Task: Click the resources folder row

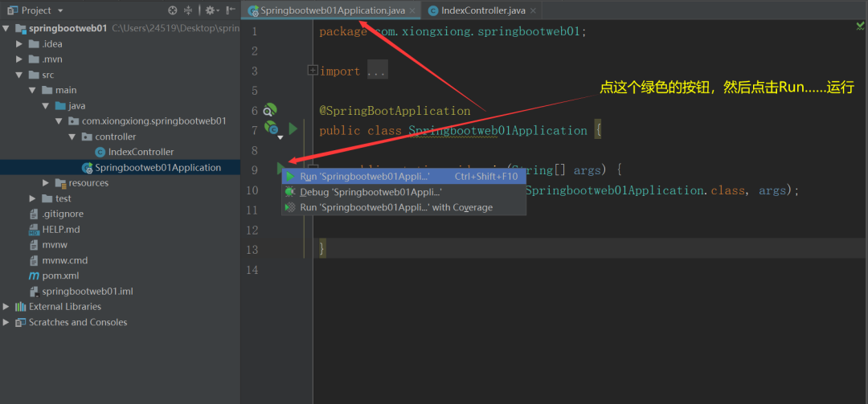Action: coord(120,182)
